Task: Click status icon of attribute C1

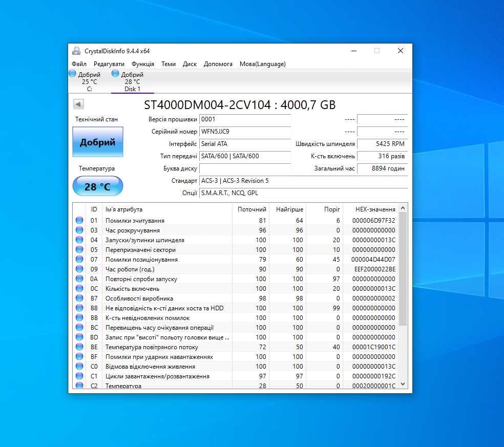Action: pos(79,376)
